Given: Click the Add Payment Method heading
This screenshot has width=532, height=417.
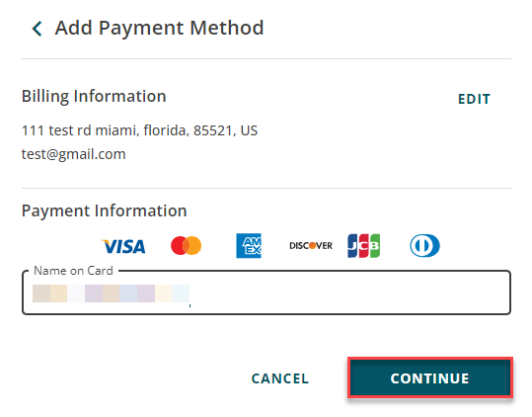Looking at the screenshot, I should click(x=159, y=28).
